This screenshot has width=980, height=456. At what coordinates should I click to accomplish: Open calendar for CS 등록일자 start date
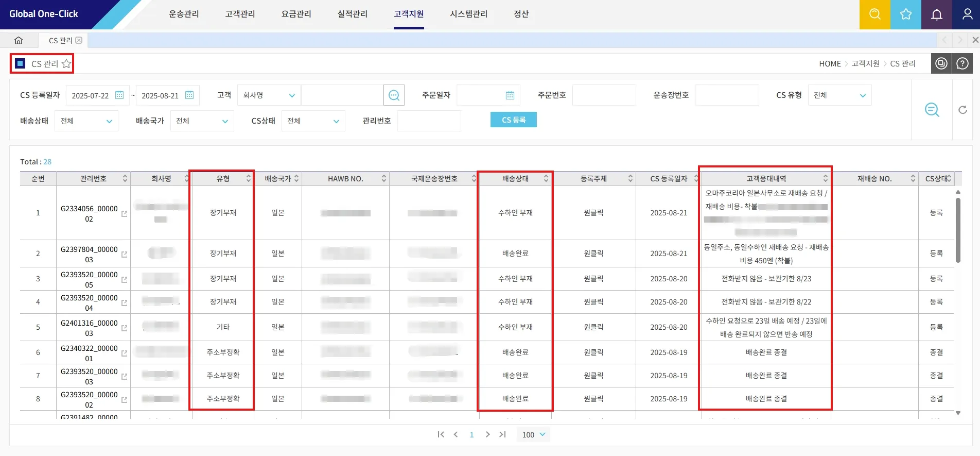click(119, 95)
